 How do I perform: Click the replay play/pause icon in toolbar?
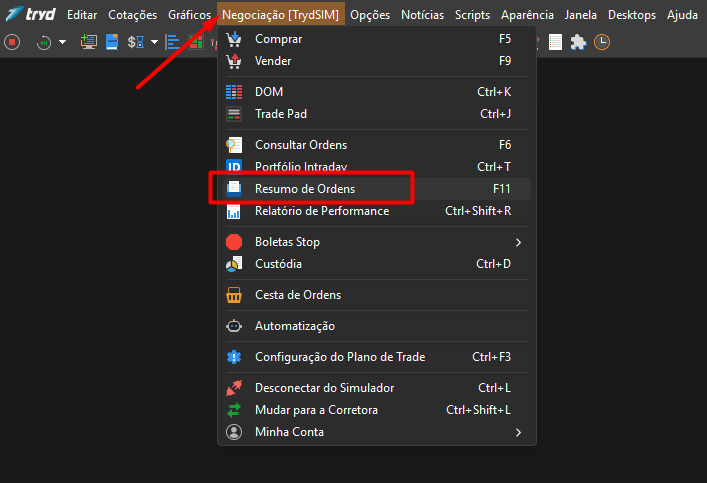[43, 42]
